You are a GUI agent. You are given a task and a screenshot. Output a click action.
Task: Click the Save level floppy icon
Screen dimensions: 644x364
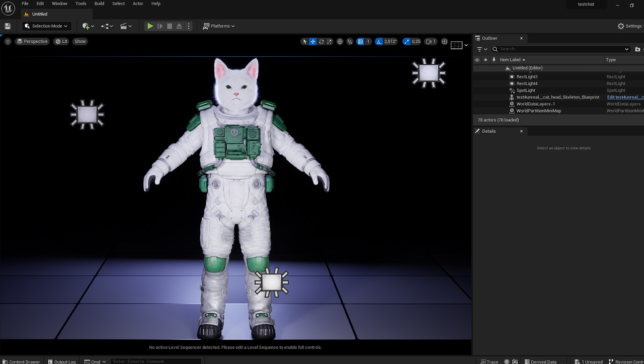tap(8, 26)
